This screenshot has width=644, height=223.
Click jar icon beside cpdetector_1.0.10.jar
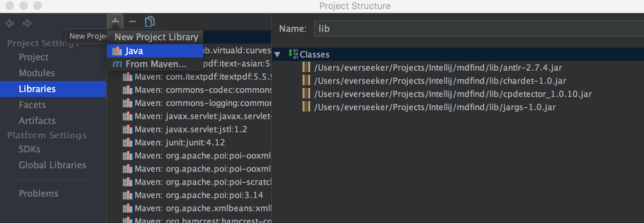pos(306,93)
